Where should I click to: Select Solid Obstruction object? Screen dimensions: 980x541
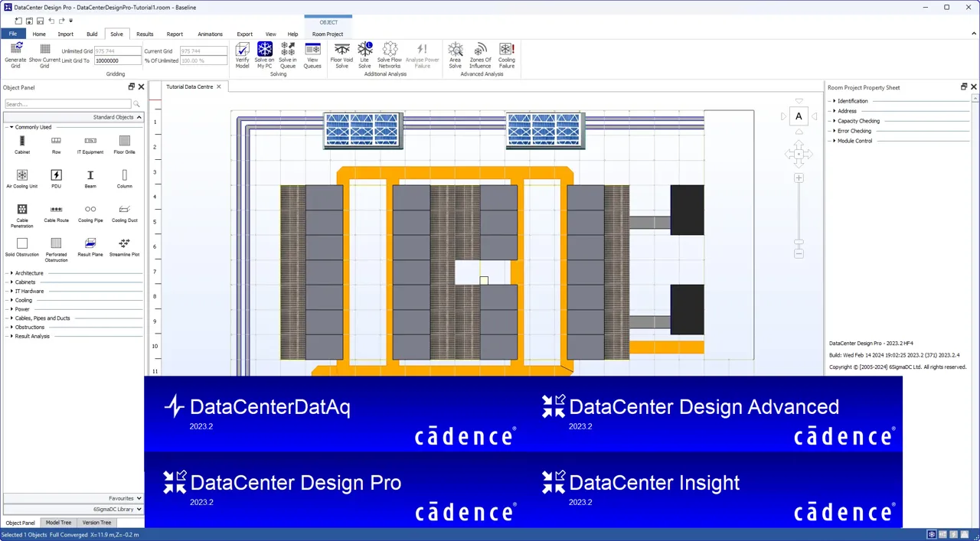pyautogui.click(x=22, y=248)
